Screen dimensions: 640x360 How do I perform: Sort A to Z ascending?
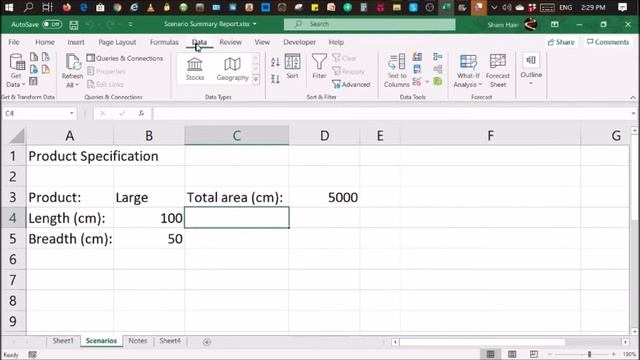pyautogui.click(x=276, y=62)
